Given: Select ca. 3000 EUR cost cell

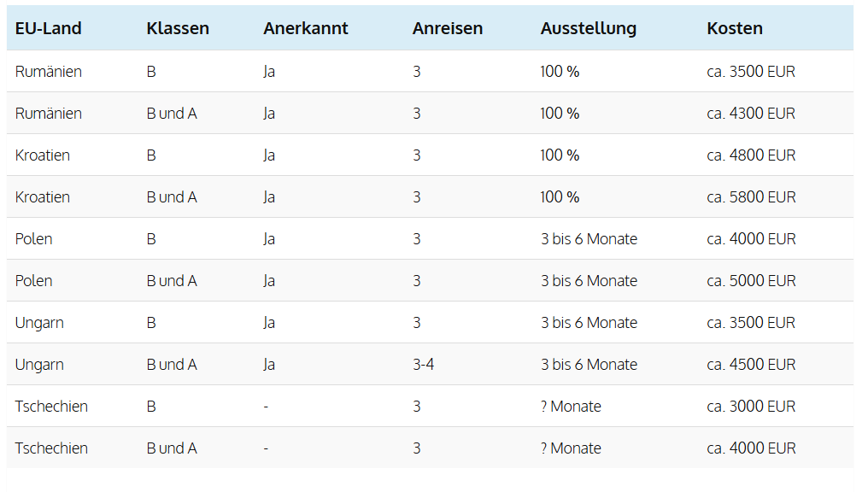Looking at the screenshot, I should [751, 407].
